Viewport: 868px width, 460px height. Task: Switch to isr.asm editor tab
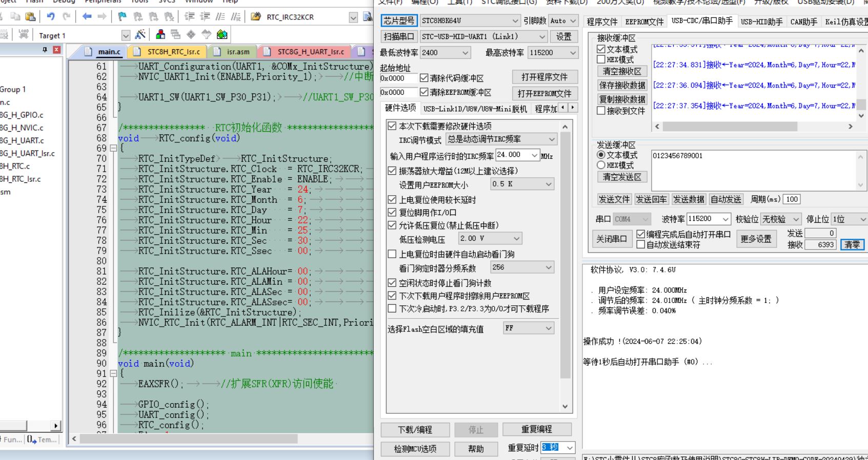tap(232, 52)
